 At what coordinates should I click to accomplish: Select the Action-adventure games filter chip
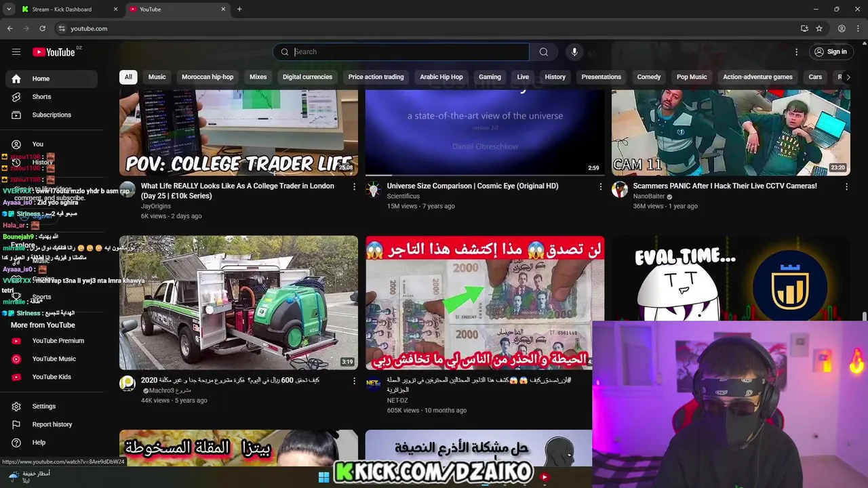tap(757, 77)
